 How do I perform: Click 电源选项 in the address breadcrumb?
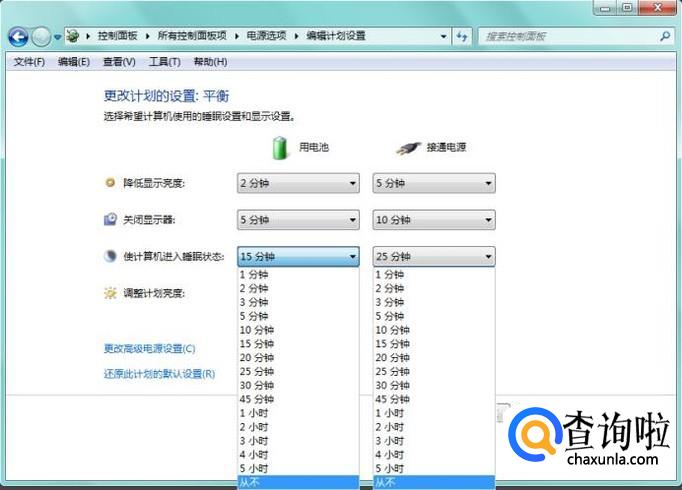click(266, 36)
